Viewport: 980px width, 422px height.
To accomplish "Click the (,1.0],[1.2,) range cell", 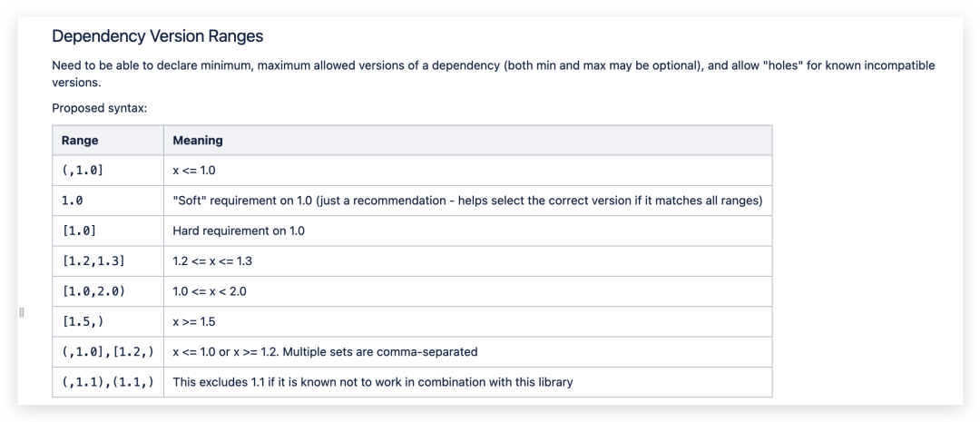I will point(108,351).
